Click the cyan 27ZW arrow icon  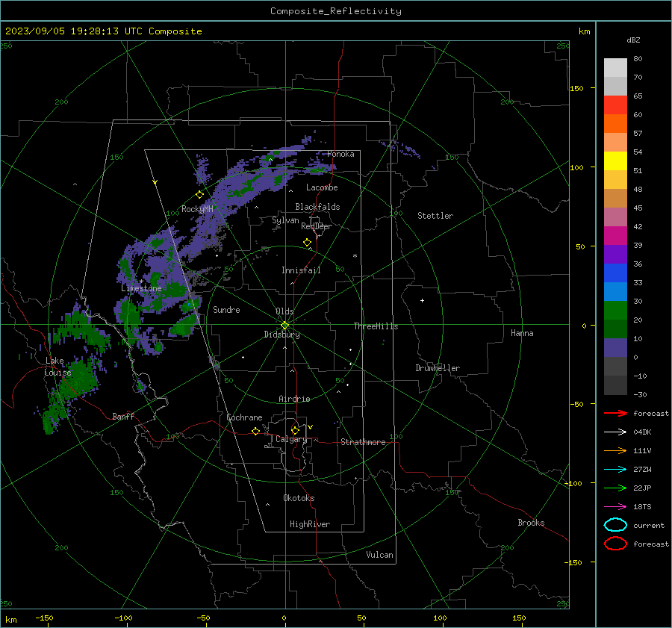coord(615,470)
